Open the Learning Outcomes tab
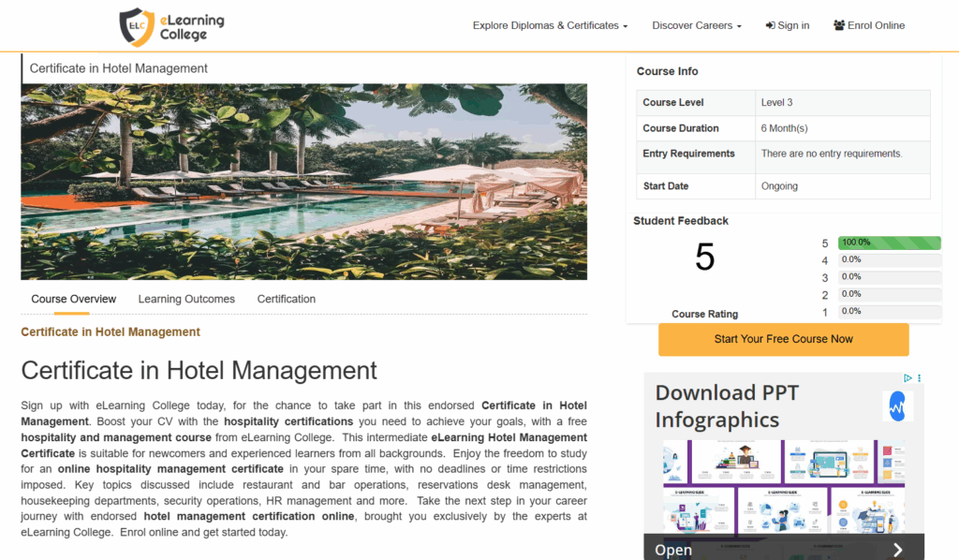This screenshot has width=959, height=560. pyautogui.click(x=186, y=299)
